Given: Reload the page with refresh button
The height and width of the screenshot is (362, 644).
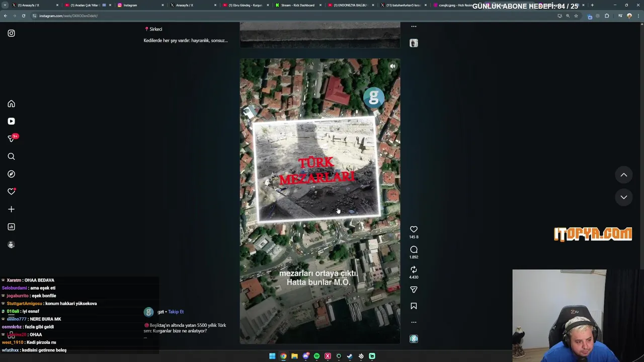Looking at the screenshot, I should pyautogui.click(x=23, y=16).
